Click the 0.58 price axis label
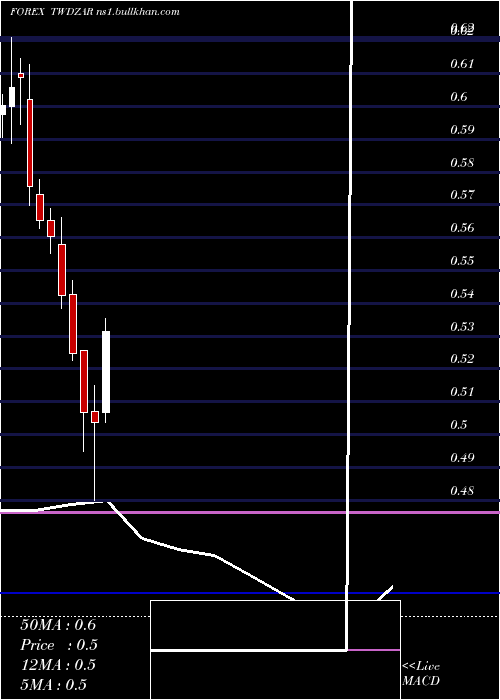Viewport: 500px width, 700px height. click(x=462, y=162)
